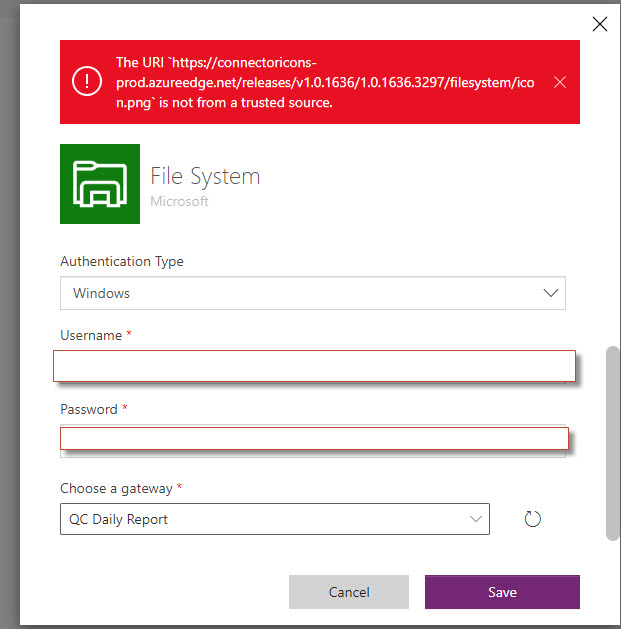Open the Authentication Type dropdown

pyautogui.click(x=313, y=293)
